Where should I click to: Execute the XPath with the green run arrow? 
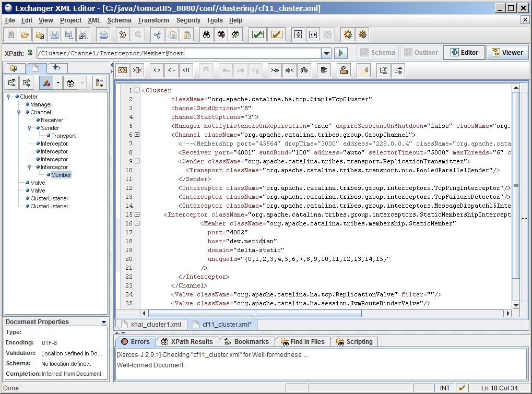click(x=340, y=52)
